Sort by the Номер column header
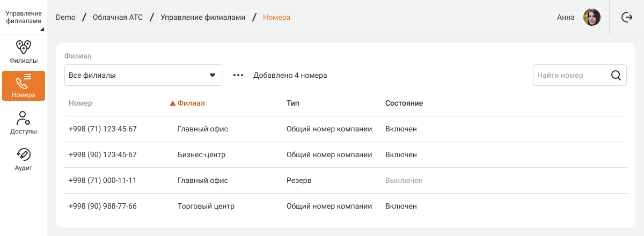The height and width of the screenshot is (236, 644). 80,103
